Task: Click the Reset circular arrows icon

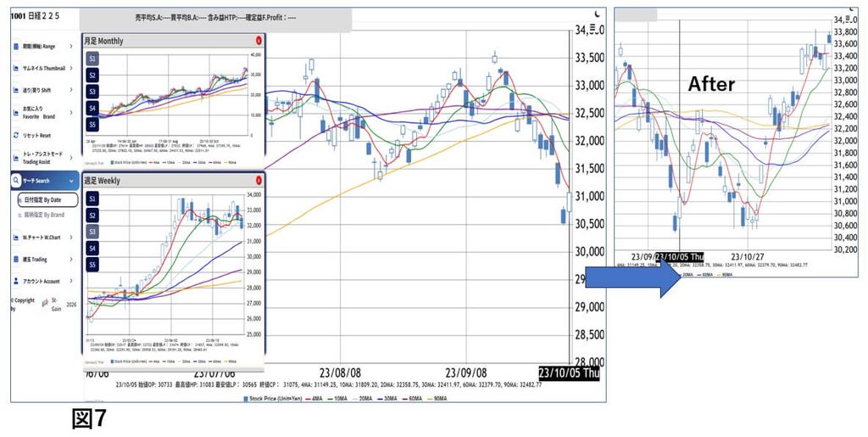Action: [x=15, y=135]
